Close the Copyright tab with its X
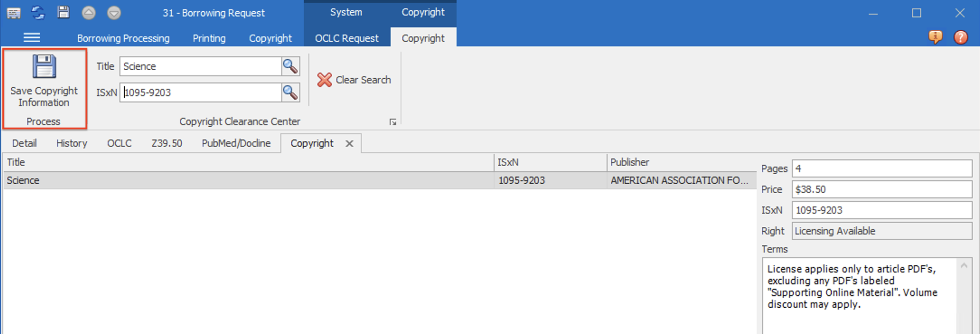 pyautogui.click(x=349, y=143)
